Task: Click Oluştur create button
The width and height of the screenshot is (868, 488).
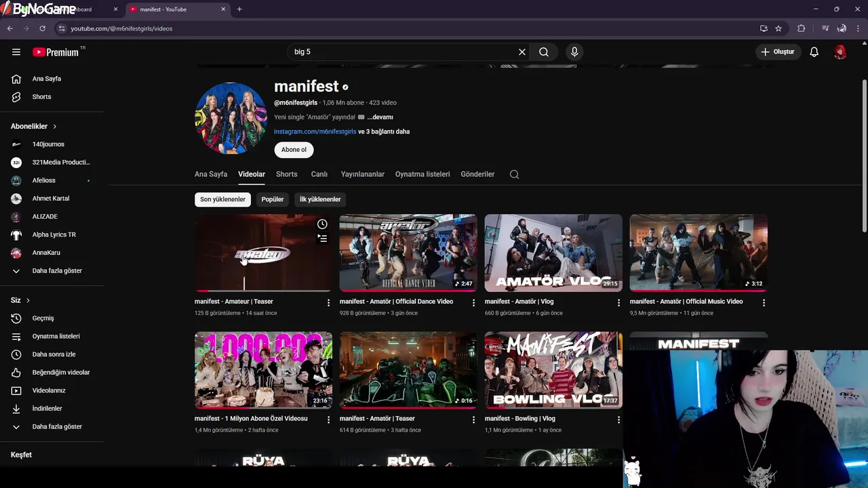Action: pyautogui.click(x=778, y=52)
